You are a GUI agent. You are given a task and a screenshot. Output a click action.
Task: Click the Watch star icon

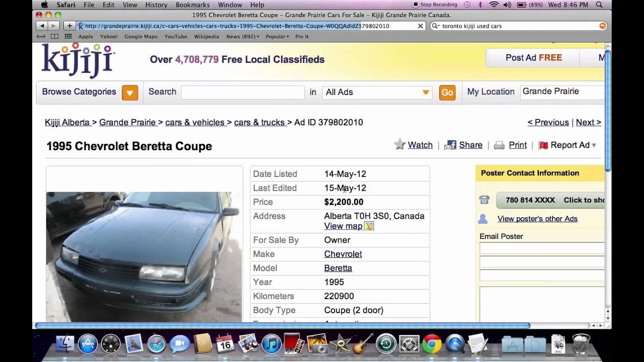point(399,145)
